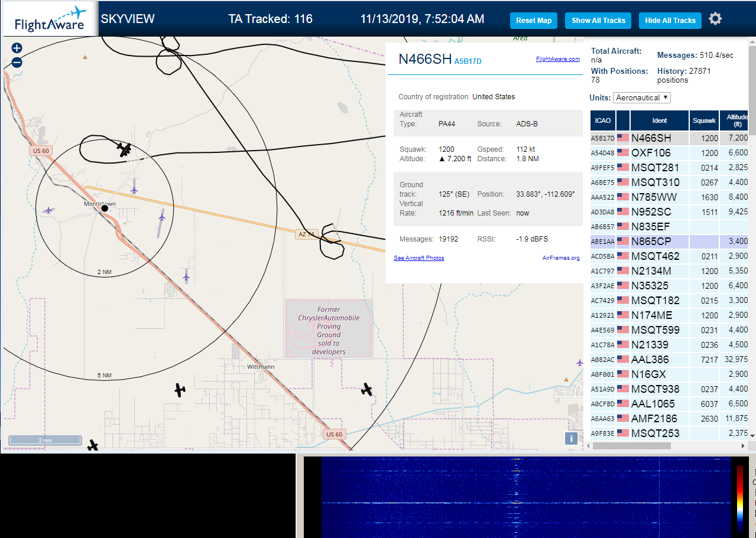Screen dimensions: 756x538
Task: Open the AirFrames.org link
Action: [x=561, y=258]
